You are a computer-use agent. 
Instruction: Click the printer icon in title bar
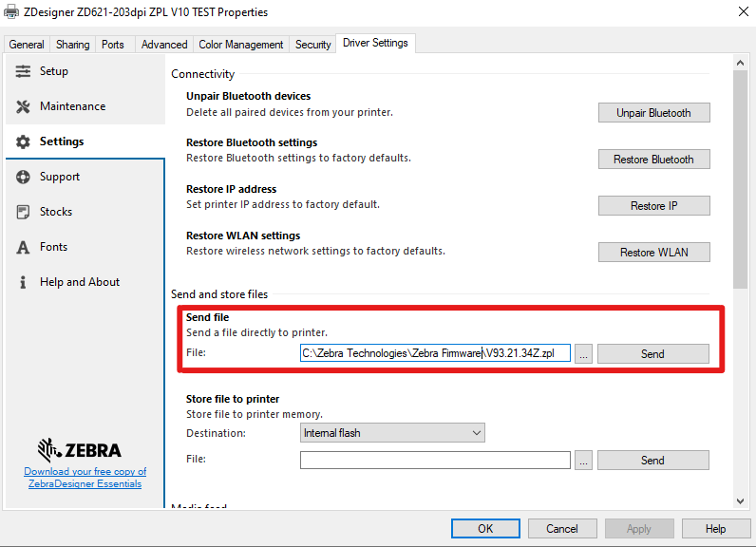pos(11,12)
